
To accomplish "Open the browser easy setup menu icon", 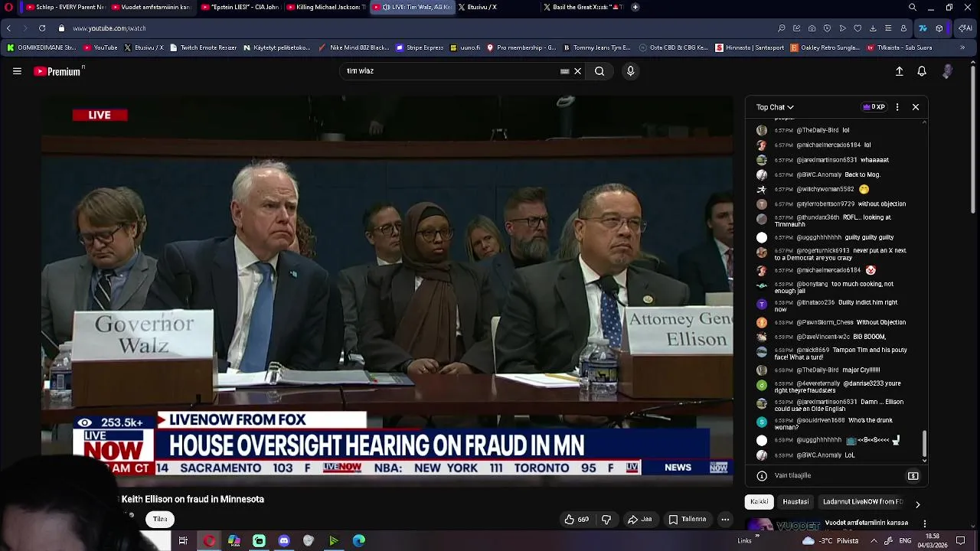I will (x=888, y=28).
